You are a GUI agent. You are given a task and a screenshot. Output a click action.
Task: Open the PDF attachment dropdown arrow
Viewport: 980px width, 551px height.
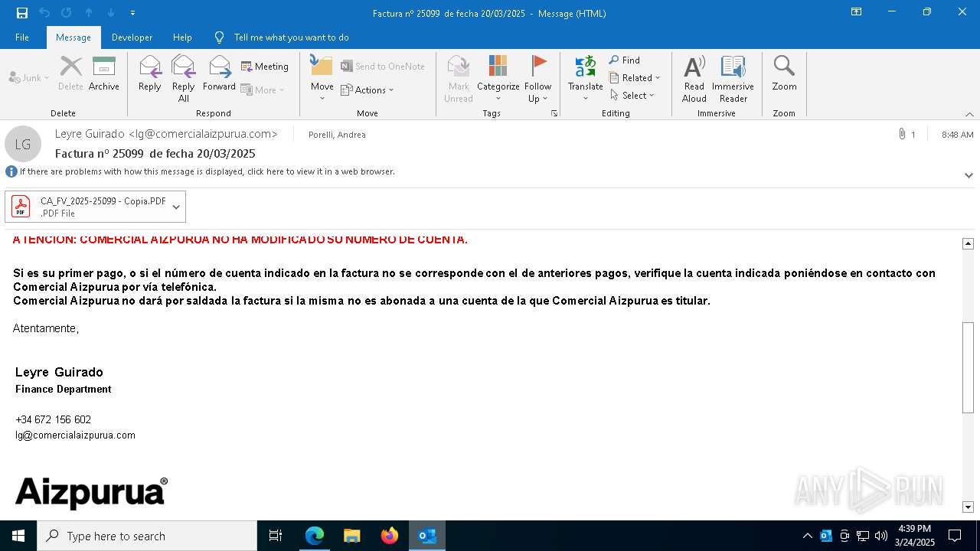176,207
